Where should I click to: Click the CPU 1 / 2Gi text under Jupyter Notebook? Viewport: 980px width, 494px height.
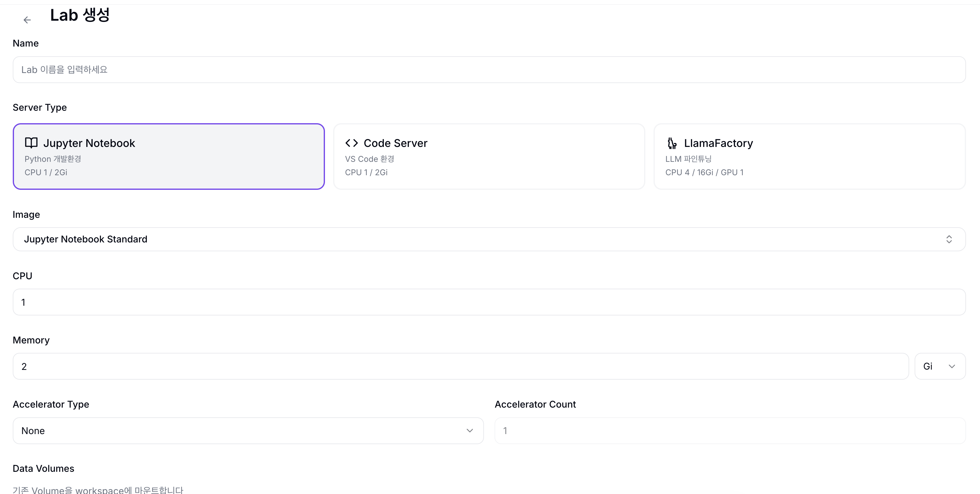46,172
